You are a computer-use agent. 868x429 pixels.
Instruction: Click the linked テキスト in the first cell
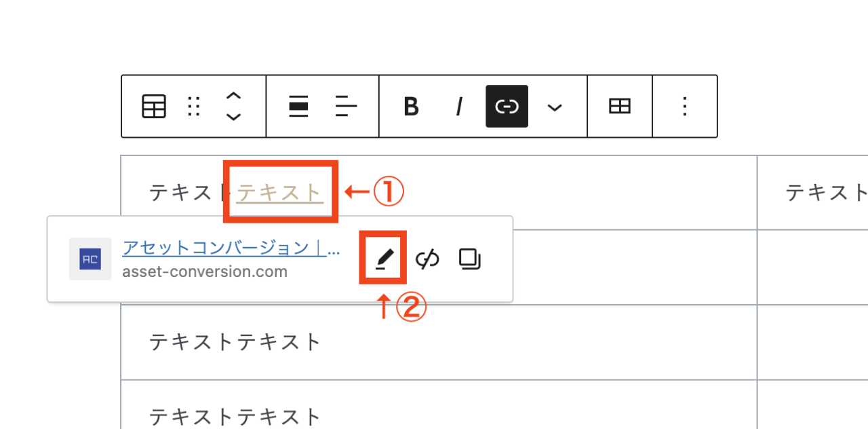point(279,192)
